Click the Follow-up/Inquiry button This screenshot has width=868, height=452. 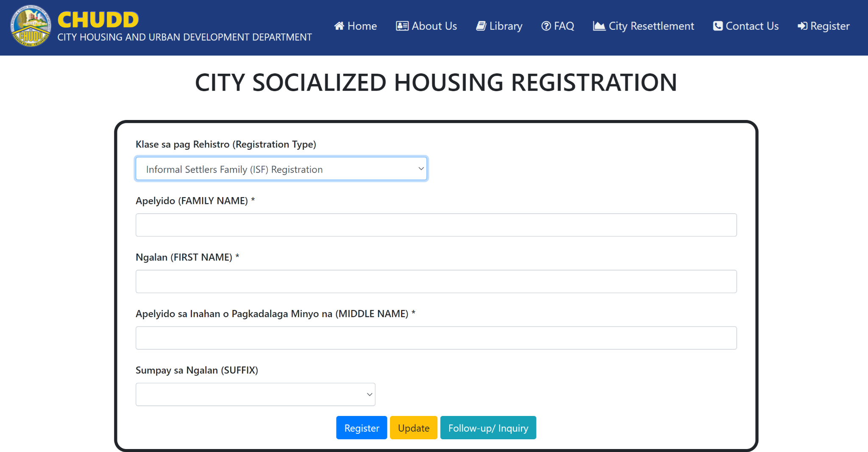tap(488, 428)
